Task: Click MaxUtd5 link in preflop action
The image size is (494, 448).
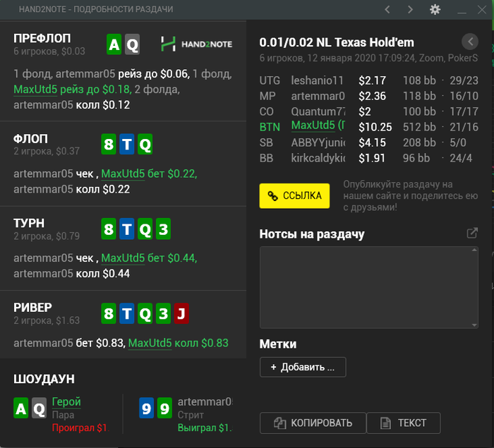Action: tap(35, 90)
